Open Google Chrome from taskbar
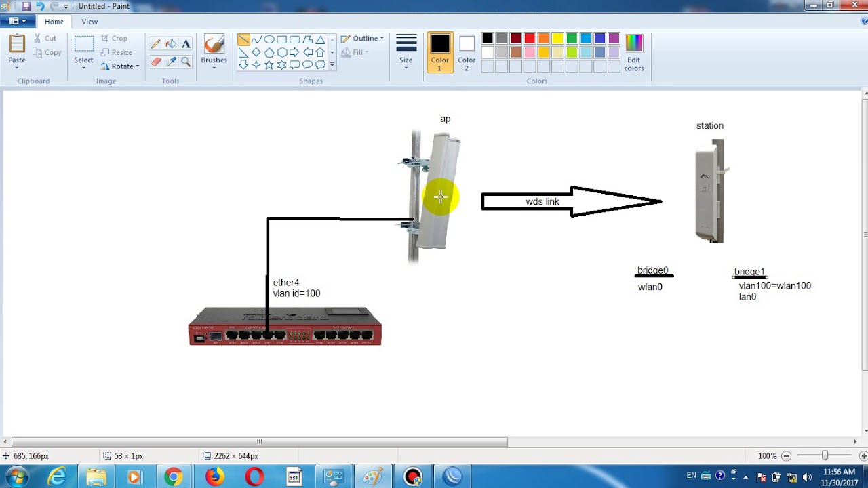 (x=174, y=477)
